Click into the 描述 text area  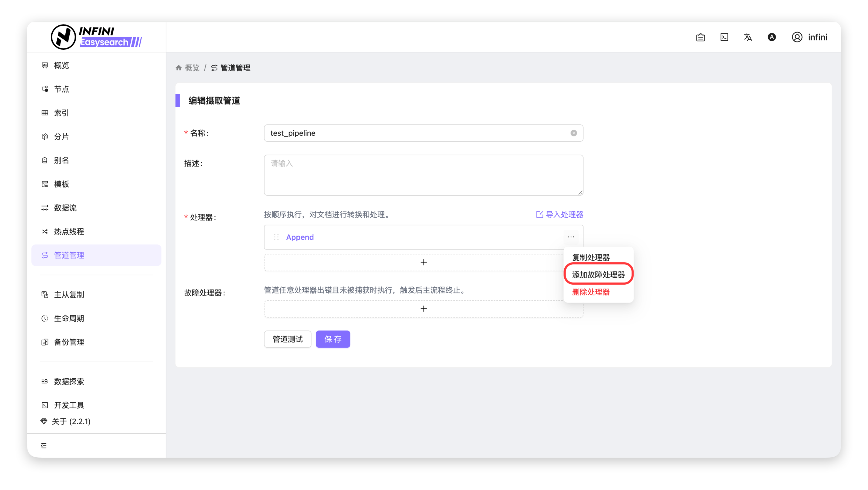tap(423, 175)
